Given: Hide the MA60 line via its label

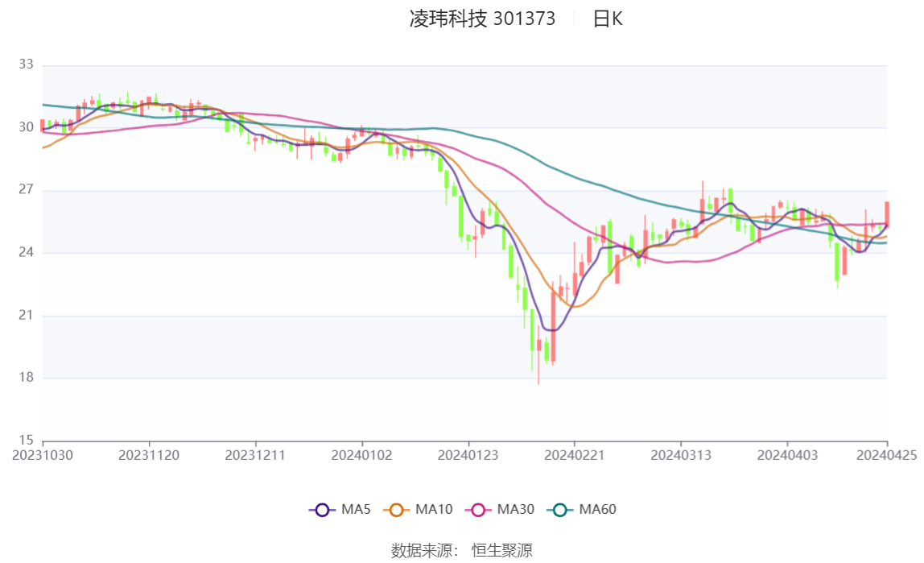Looking at the screenshot, I should pyautogui.click(x=597, y=509).
